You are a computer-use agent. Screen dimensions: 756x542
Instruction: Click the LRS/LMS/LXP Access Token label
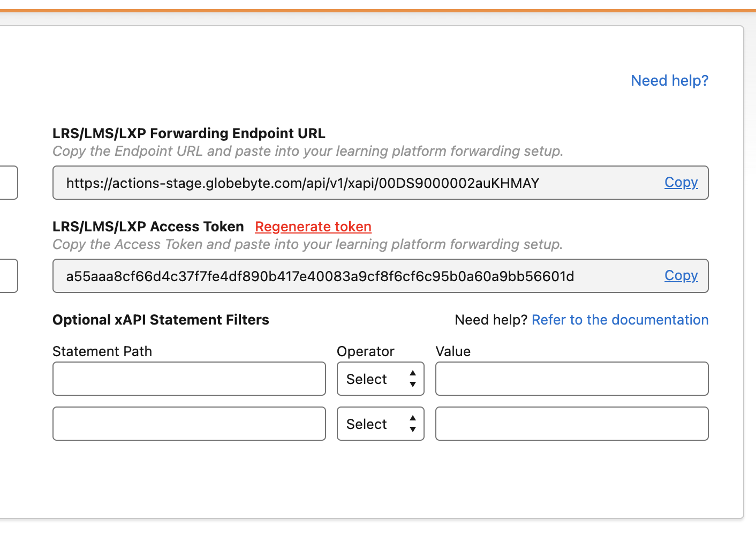(148, 227)
